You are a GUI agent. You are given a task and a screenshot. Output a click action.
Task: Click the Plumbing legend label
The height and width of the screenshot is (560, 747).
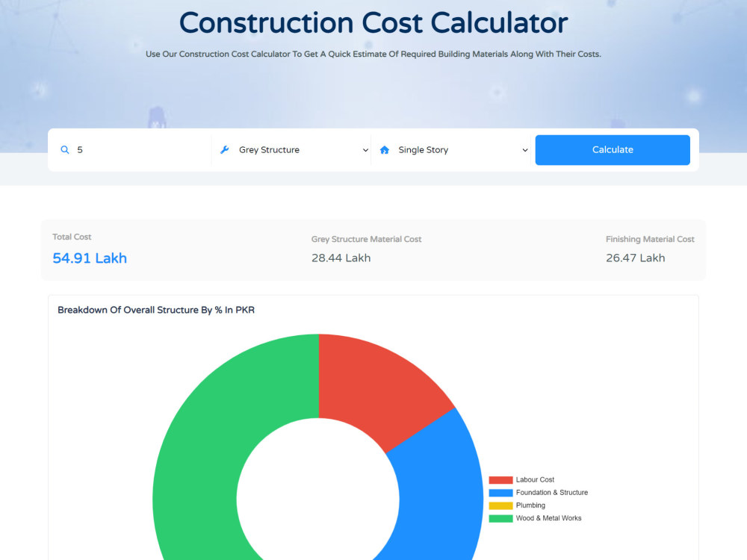[530, 505]
